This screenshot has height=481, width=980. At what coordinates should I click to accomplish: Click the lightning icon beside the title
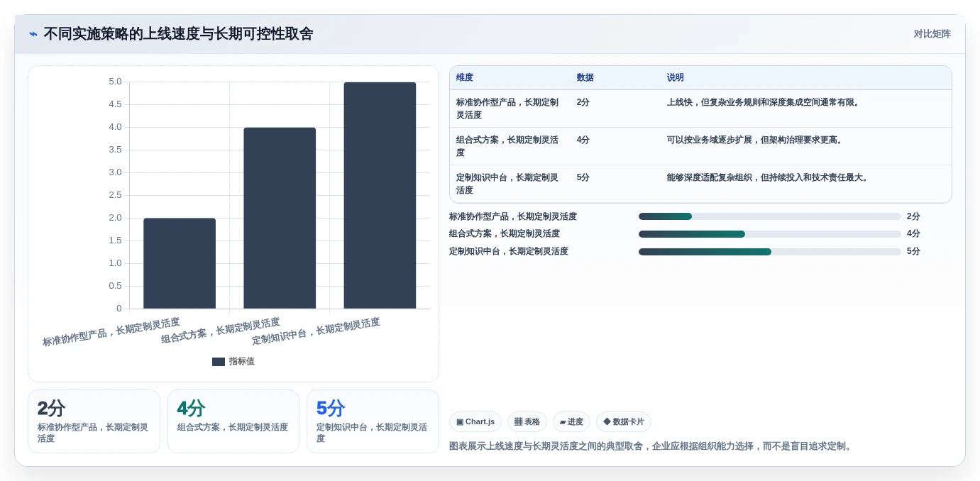pos(33,34)
